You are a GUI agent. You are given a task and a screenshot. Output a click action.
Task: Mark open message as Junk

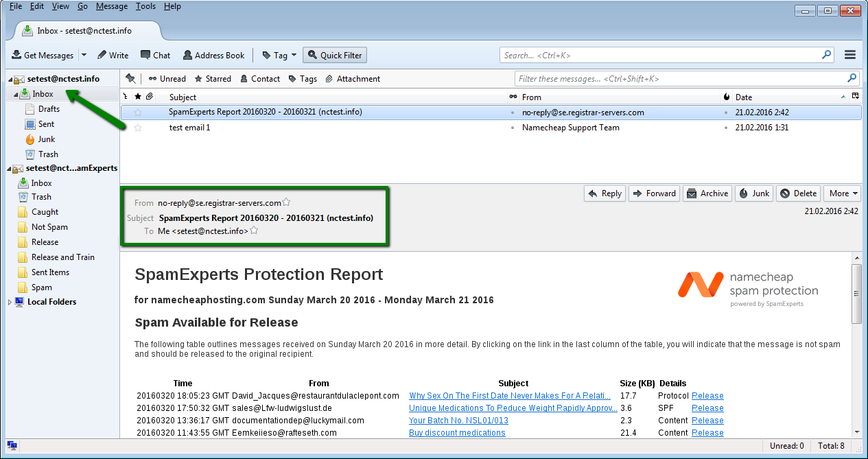(x=754, y=193)
